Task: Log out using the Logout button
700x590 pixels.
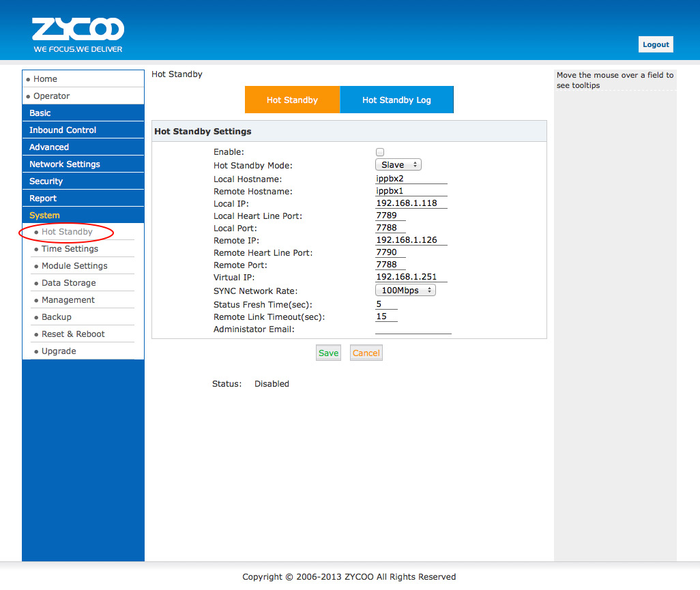Action: [x=656, y=44]
